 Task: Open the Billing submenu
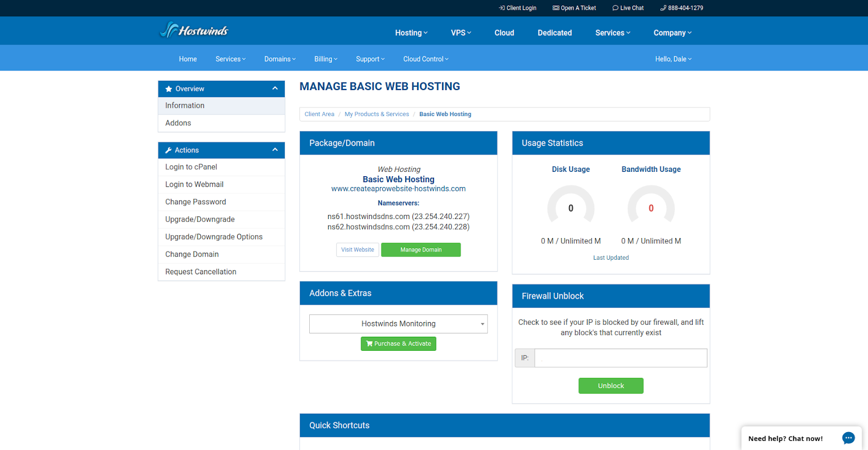pos(326,59)
